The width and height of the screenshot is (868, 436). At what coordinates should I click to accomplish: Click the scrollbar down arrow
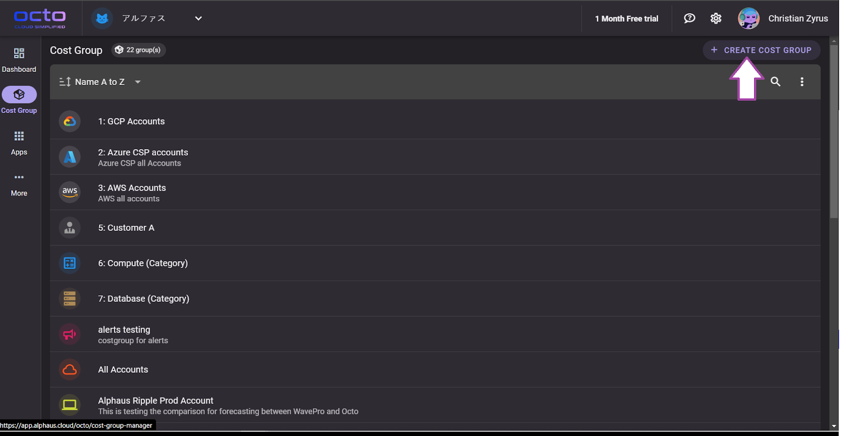[834, 426]
